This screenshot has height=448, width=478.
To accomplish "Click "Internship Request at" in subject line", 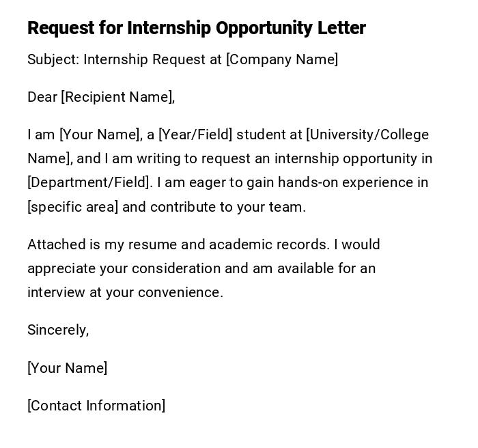I will (x=152, y=59).
